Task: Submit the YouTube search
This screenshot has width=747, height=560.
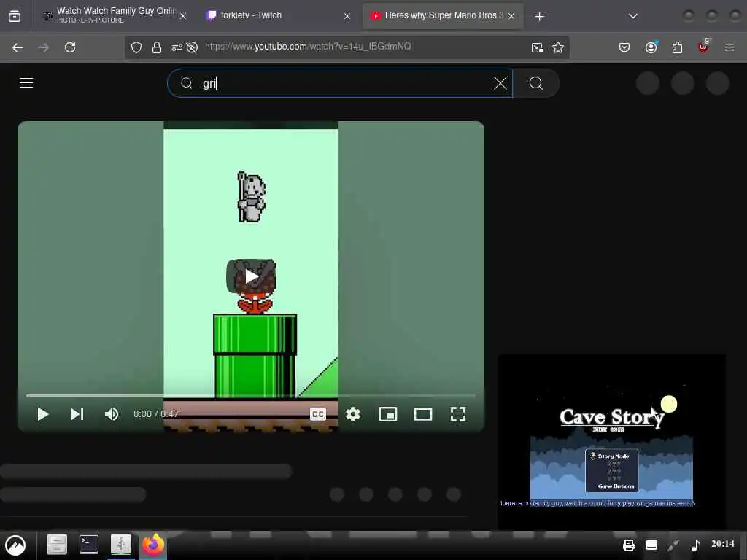Action: click(536, 83)
